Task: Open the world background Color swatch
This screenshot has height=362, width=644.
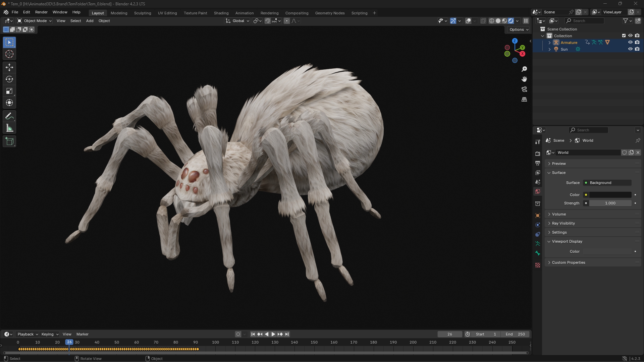Action: [610, 195]
